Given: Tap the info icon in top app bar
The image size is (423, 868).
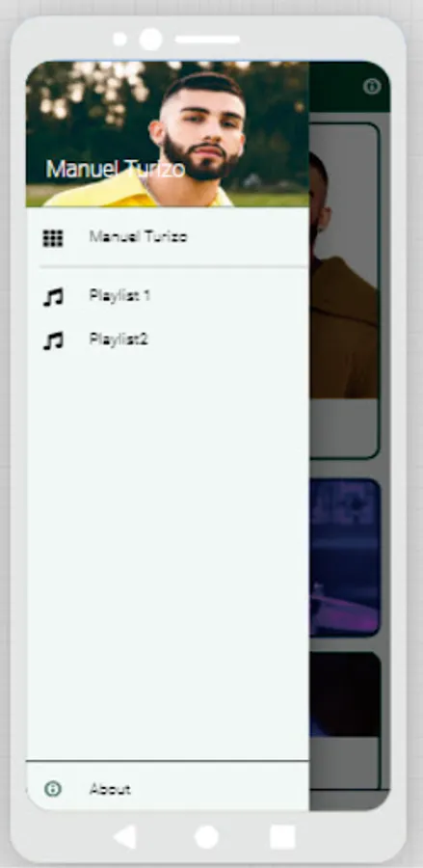Looking at the screenshot, I should (x=372, y=87).
